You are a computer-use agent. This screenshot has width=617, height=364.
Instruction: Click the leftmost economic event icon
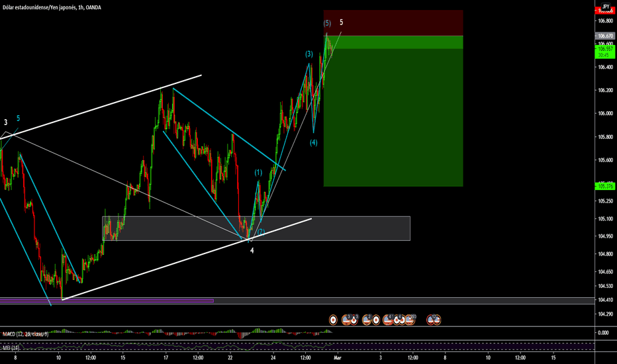coord(332,320)
